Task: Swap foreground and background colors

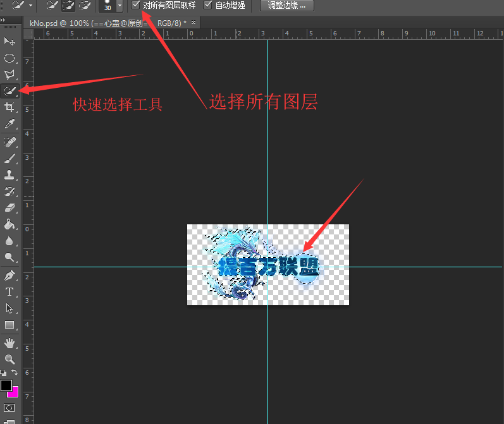Action: 15,372
